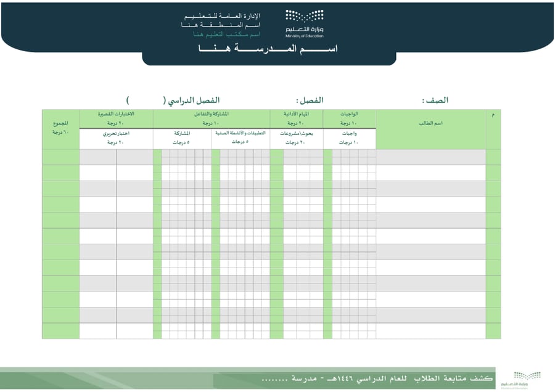Click the "بحوث\مشروعات ٢٠ درجات" sub-header

click(296, 138)
